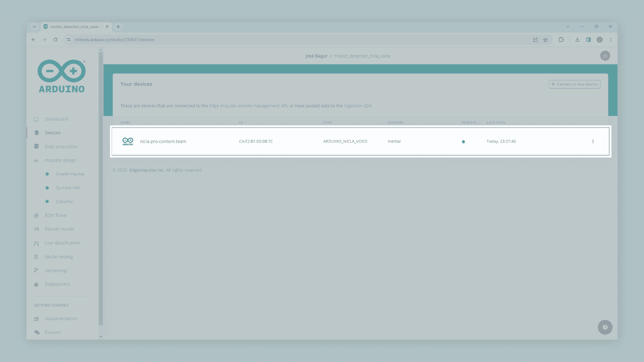This screenshot has width=644, height=362.
Task: Follow the ingestion SDK link
Action: (358, 106)
